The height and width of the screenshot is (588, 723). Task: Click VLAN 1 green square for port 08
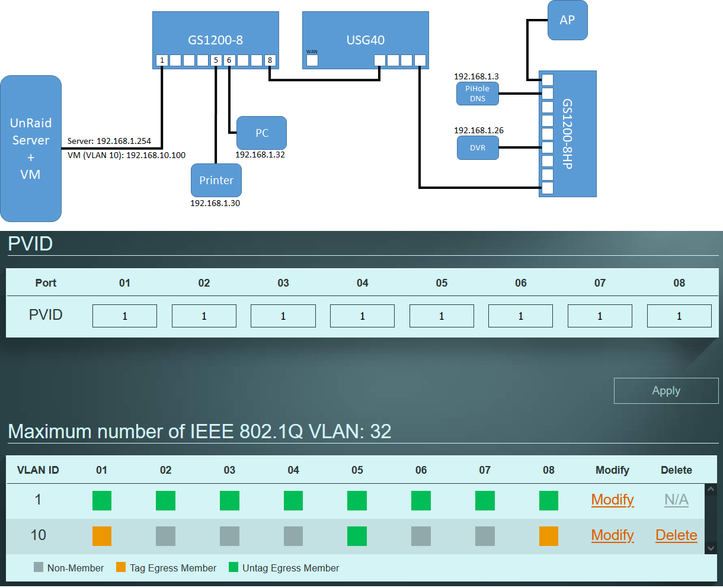[x=549, y=500]
